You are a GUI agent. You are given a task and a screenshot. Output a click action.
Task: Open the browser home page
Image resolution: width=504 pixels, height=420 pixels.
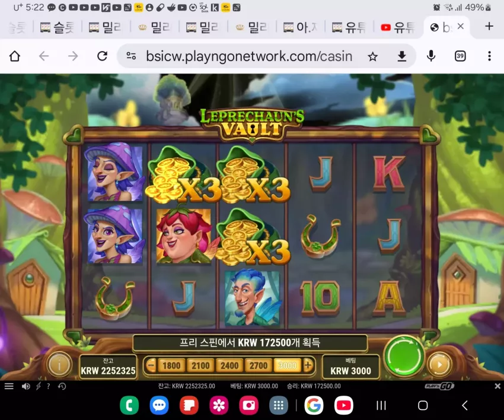(x=15, y=56)
